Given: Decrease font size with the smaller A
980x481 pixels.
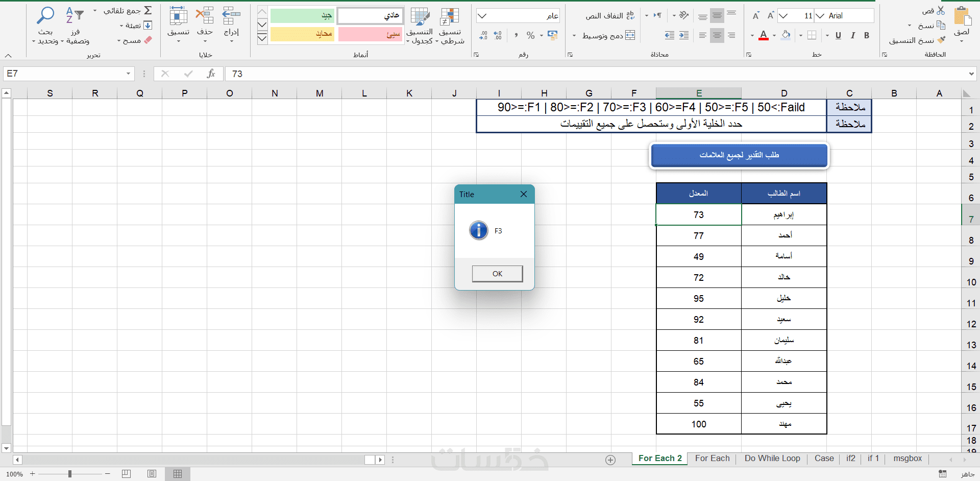Looking at the screenshot, I should (756, 16).
